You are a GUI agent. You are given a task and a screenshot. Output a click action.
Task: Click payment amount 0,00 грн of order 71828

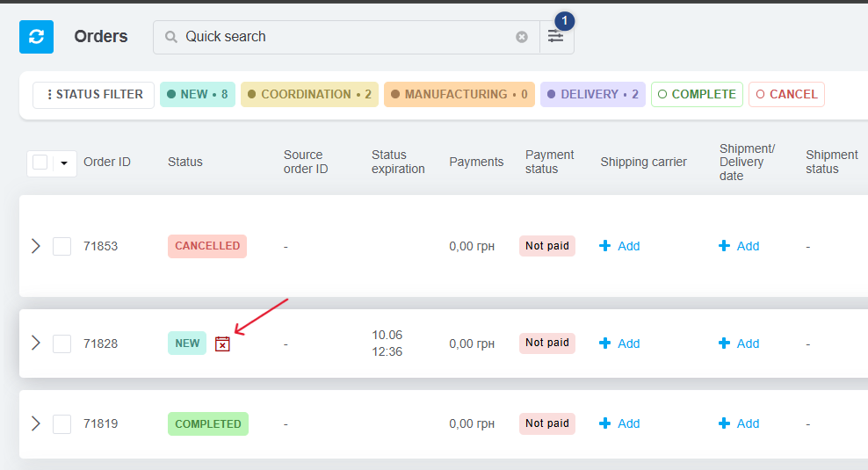point(472,343)
